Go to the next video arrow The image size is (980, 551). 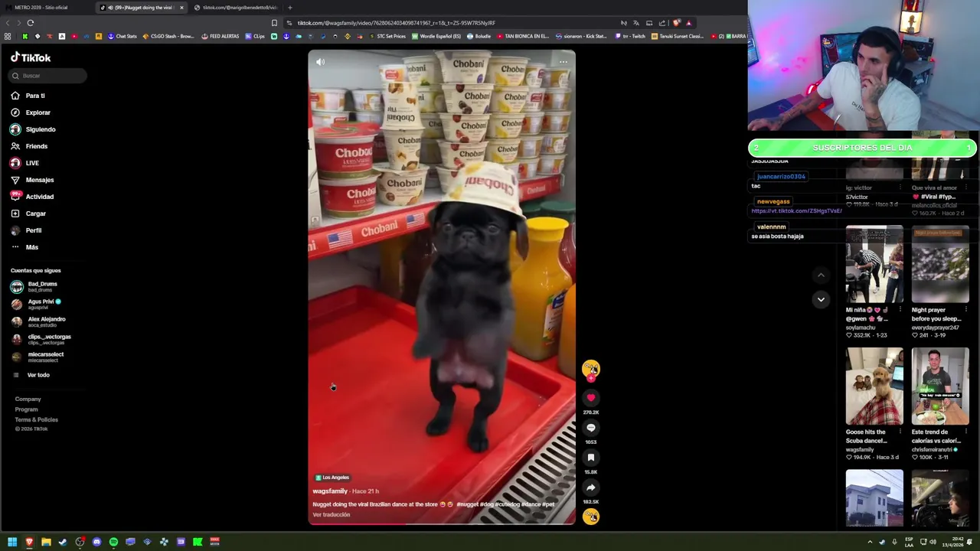[821, 299]
